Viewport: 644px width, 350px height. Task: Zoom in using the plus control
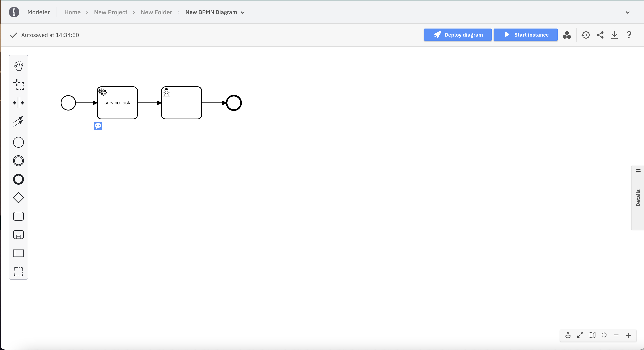628,335
